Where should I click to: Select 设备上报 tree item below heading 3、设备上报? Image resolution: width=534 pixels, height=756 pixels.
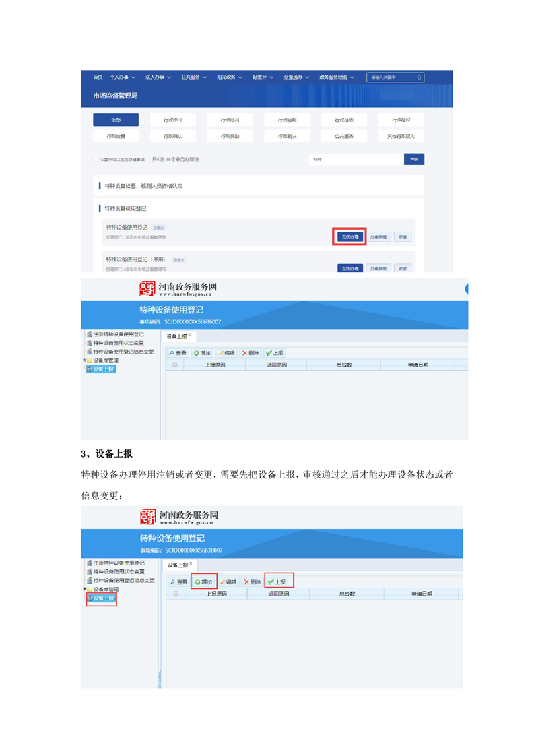[102, 598]
